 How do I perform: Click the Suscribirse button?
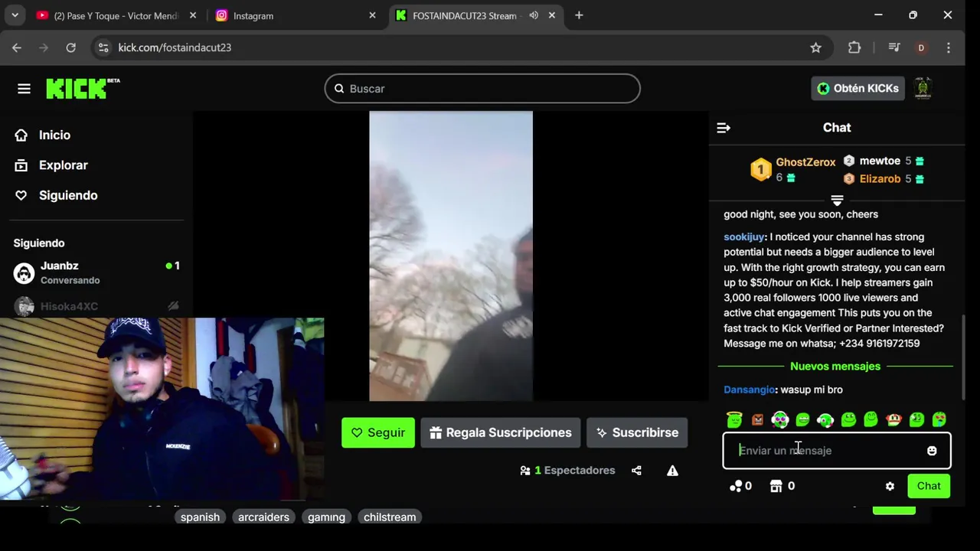click(x=637, y=432)
